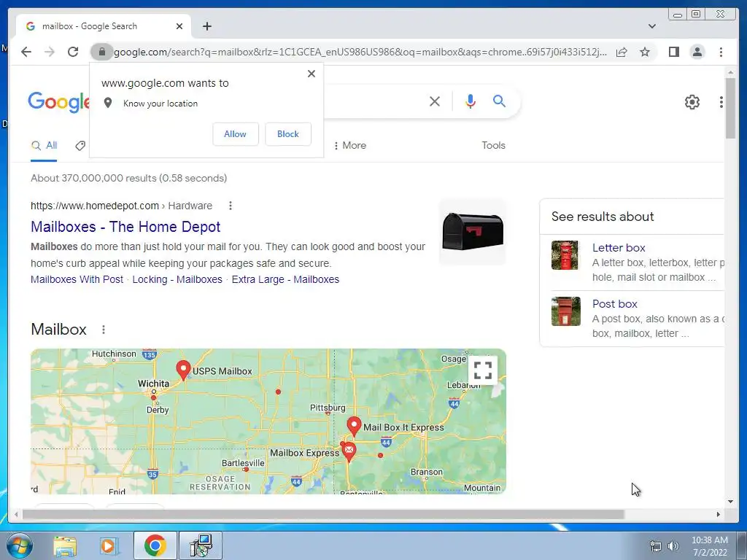Open the Letter box result
Screen dimensions: 747x560
[x=619, y=248]
